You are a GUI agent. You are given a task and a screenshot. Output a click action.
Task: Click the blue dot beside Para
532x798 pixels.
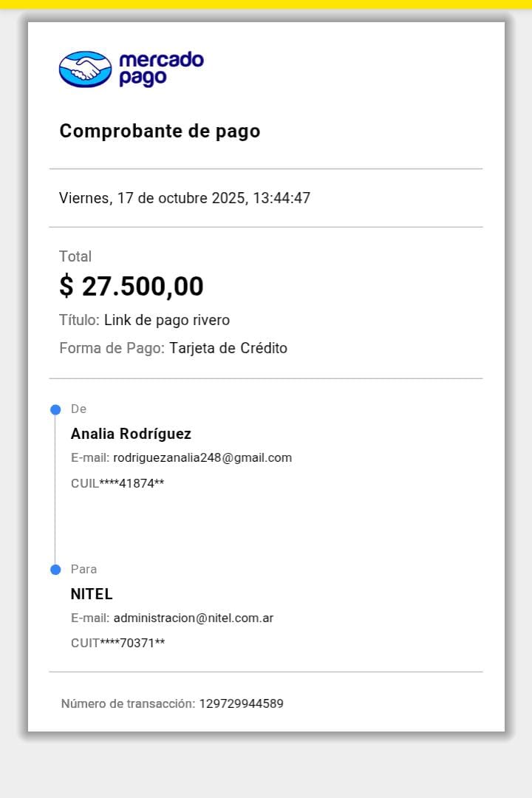tap(55, 570)
